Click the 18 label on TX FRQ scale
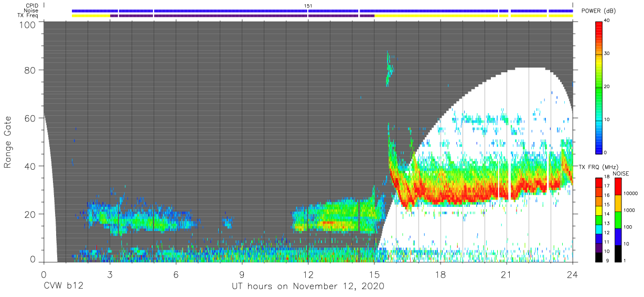Screen dimensions: 644x297 [608, 177]
